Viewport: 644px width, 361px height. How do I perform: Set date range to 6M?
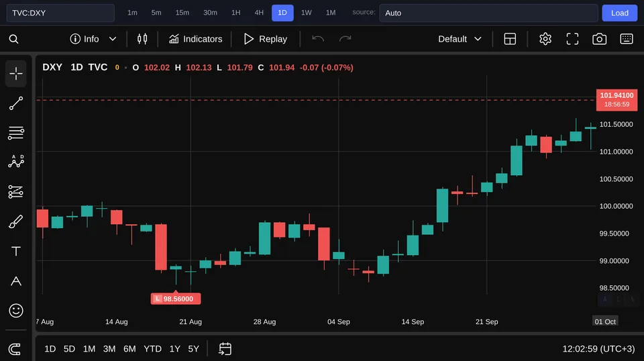pyautogui.click(x=129, y=349)
